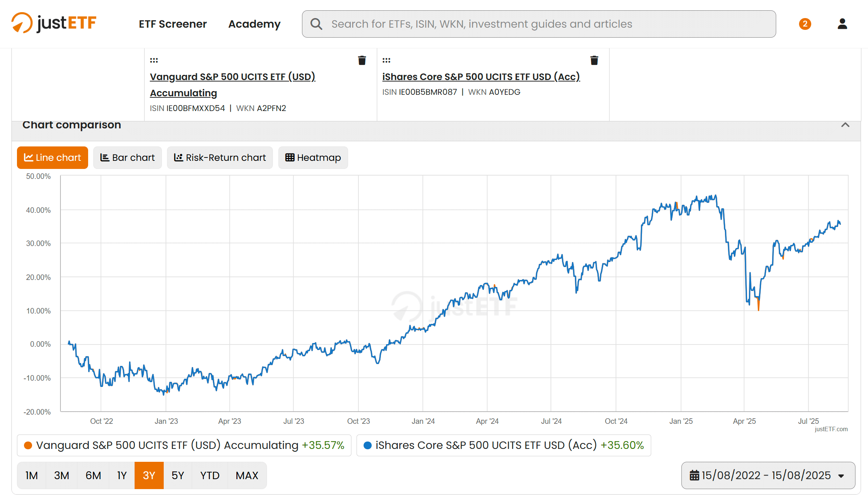Image resolution: width=868 pixels, height=495 pixels.
Task: Switch to Heatmap view
Action: click(x=313, y=157)
